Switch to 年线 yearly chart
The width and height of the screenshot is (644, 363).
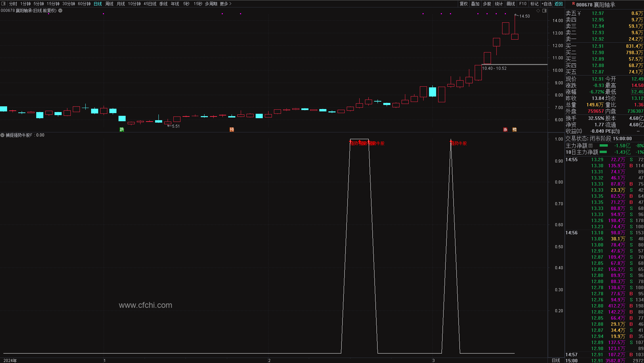[x=175, y=4]
